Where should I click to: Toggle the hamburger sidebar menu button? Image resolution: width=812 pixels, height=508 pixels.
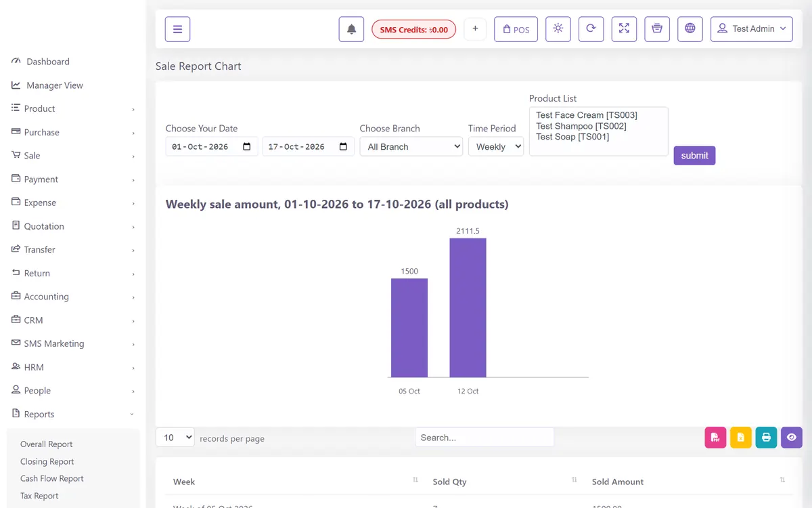pos(177,29)
